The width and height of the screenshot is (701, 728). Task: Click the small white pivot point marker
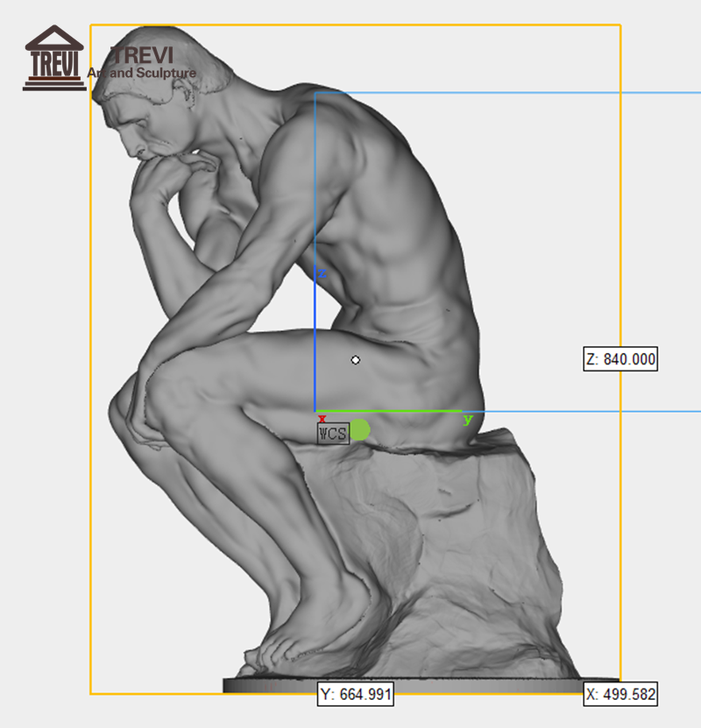point(356,360)
